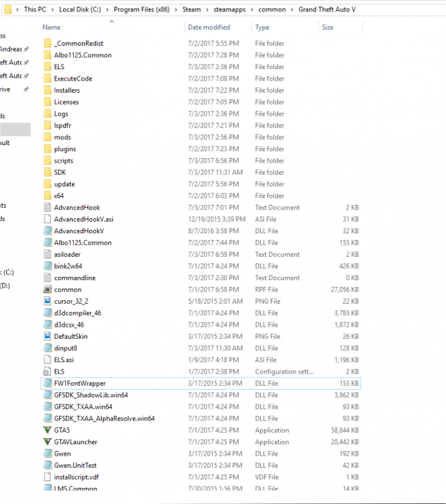Click the FW1FontWrapper DLL icon

click(x=47, y=383)
